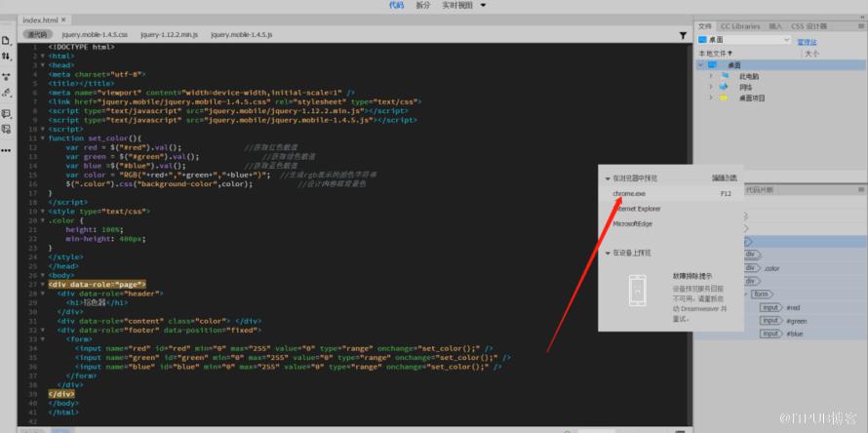This screenshot has width=868, height=433.
Task: Switch to 代码 code view
Action: [396, 5]
